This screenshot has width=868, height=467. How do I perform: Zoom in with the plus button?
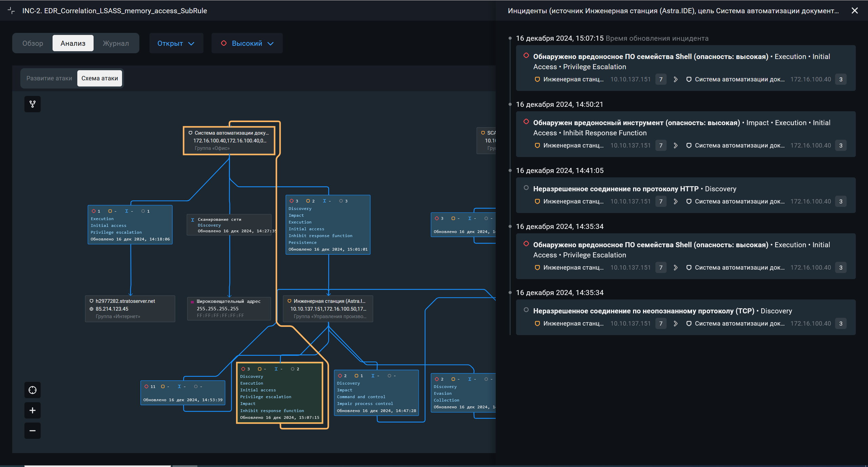pos(33,410)
